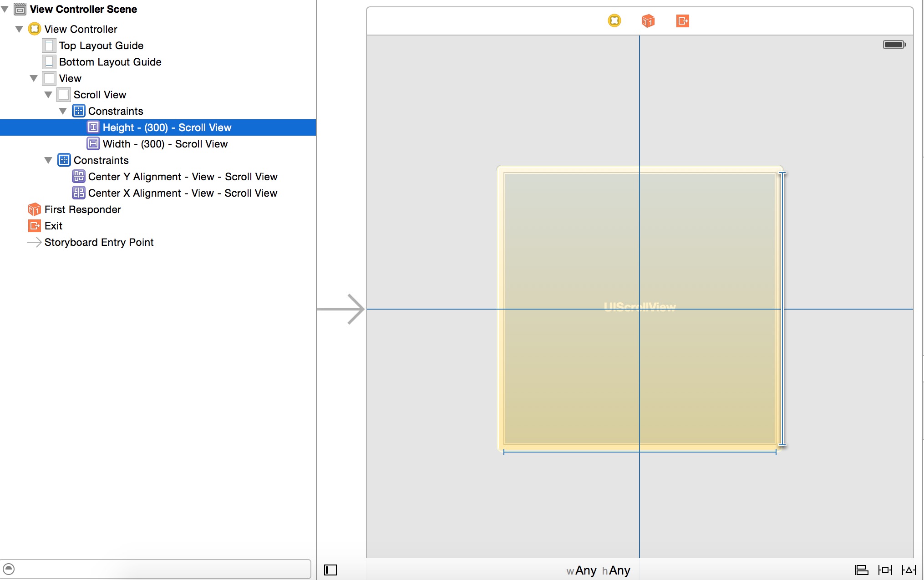
Task: Select Width - (300) - Scroll View constraint
Action: coord(158,144)
